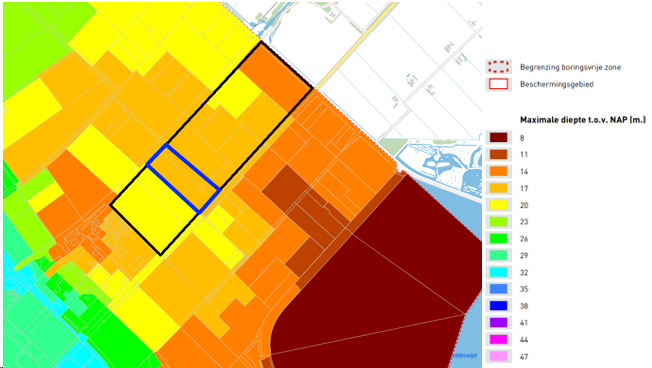
Task: Click the magenta 44 m legend swatch
Action: (498, 340)
